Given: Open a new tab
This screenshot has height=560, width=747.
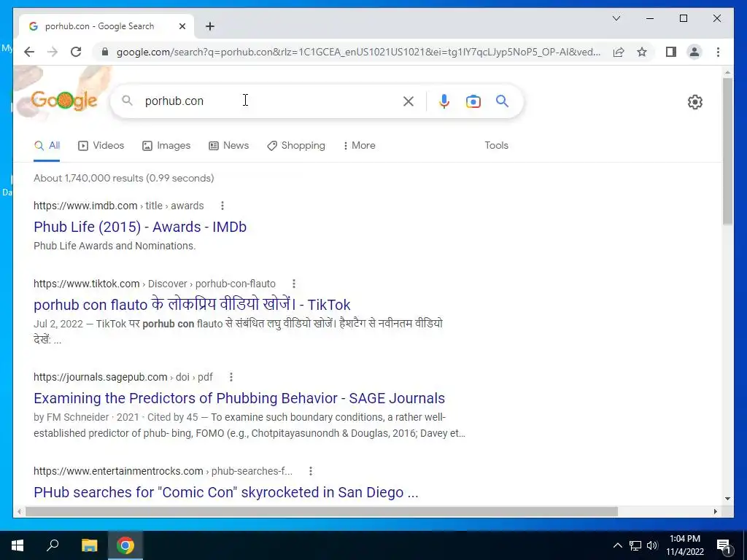Looking at the screenshot, I should [x=210, y=26].
